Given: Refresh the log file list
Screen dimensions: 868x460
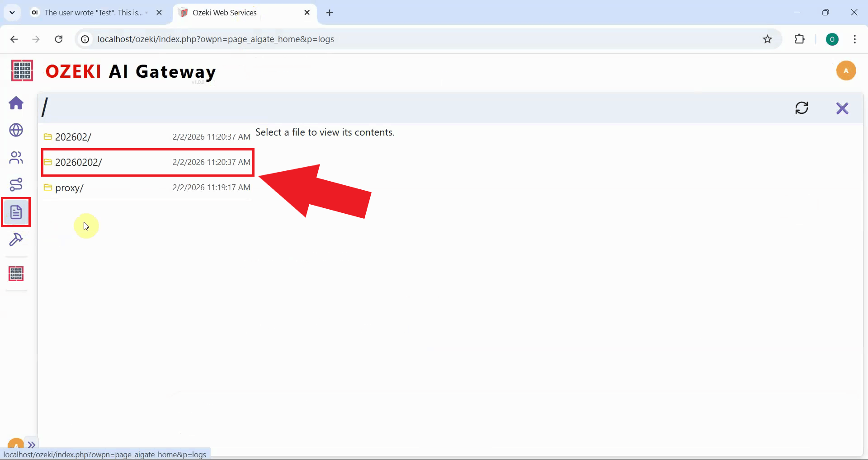Looking at the screenshot, I should click(x=802, y=108).
